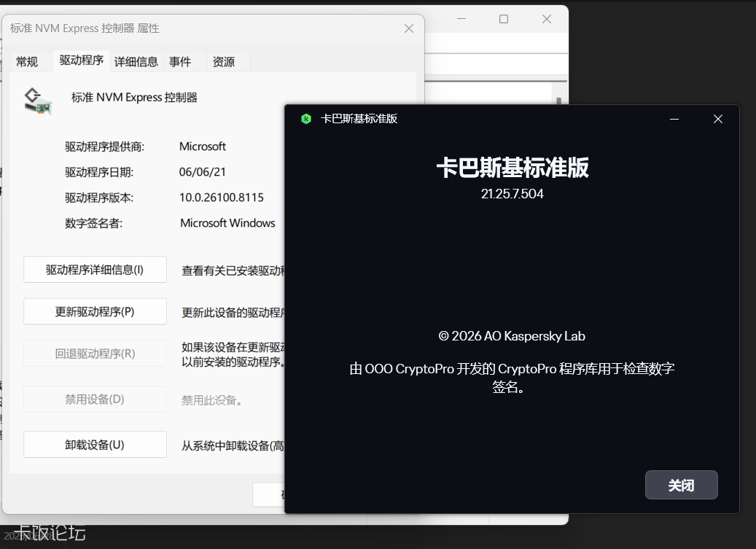Minimize the Kaspersky about window
Image resolution: width=756 pixels, height=549 pixels.
click(x=674, y=119)
